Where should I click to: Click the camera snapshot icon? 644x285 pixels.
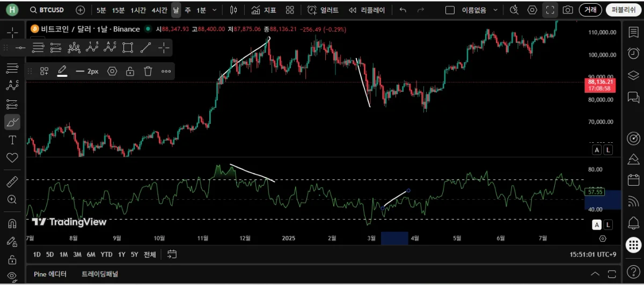[x=568, y=10]
